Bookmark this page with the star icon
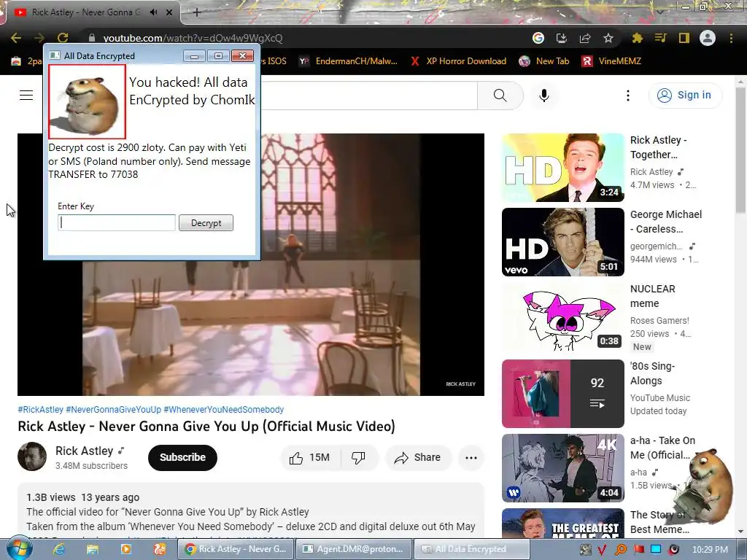This screenshot has width=747, height=560. [x=608, y=38]
